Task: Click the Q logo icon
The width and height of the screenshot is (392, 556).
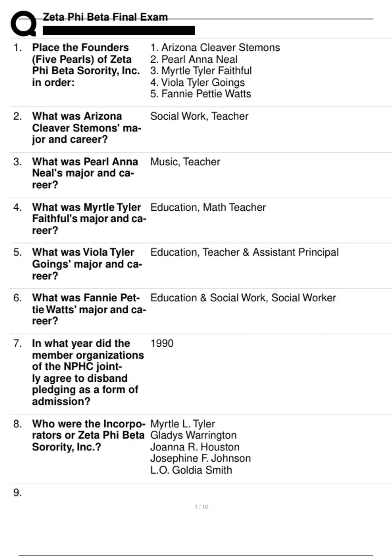Action: [x=24, y=24]
